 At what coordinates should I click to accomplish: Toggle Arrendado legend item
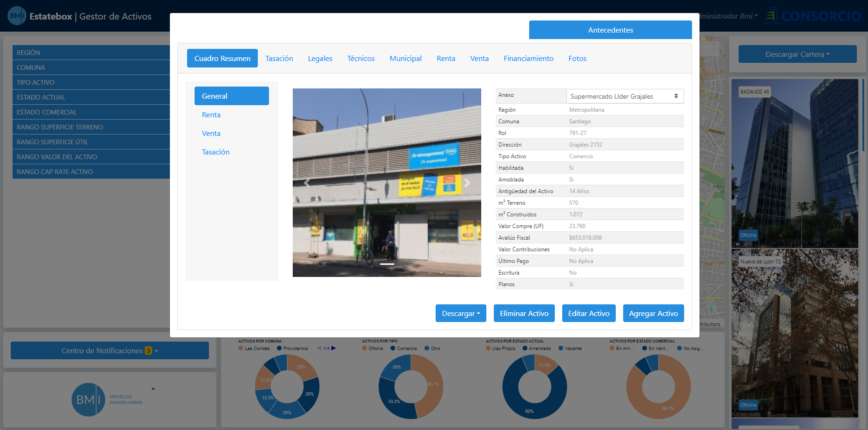click(x=537, y=348)
